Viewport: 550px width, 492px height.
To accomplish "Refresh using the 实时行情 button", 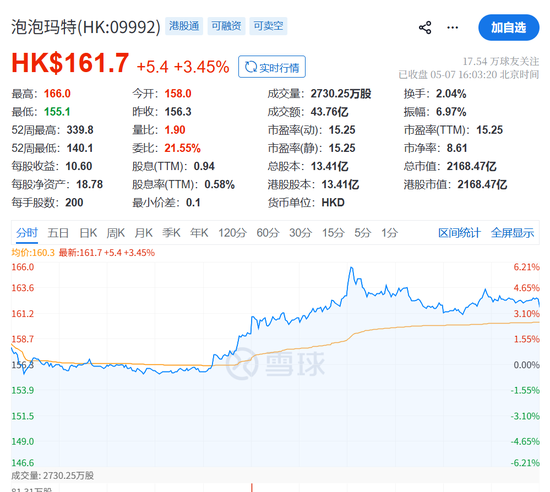I will [272, 67].
